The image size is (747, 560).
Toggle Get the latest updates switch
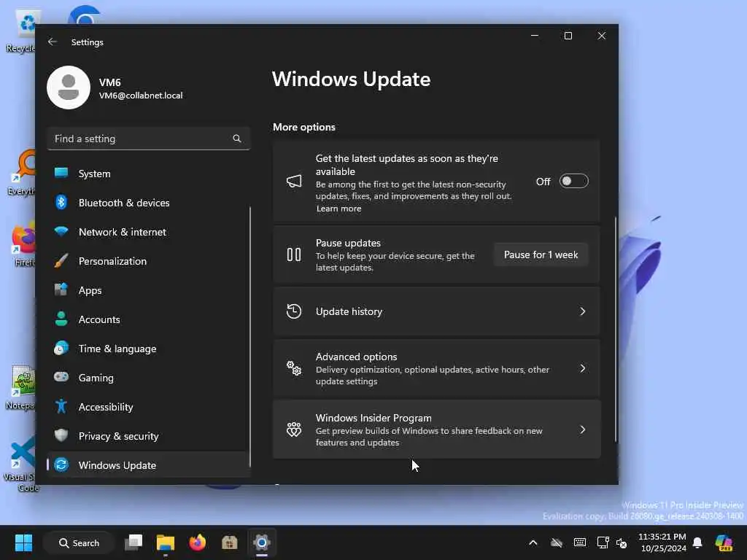click(573, 182)
